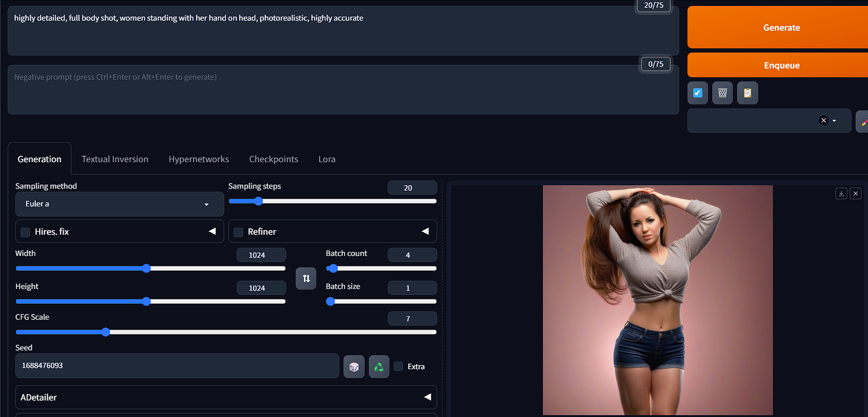The width and height of the screenshot is (868, 417).
Task: Open the paintbrush styles icon on the right
Action: (864, 120)
